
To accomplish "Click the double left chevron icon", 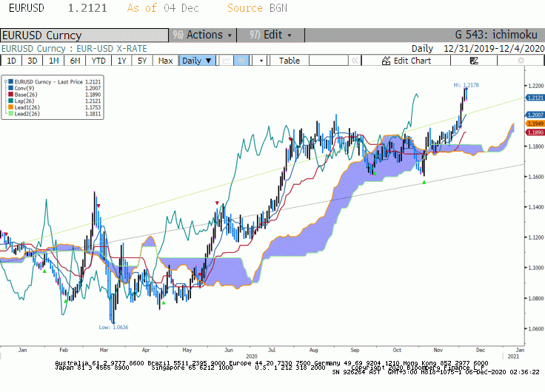I will (x=355, y=61).
